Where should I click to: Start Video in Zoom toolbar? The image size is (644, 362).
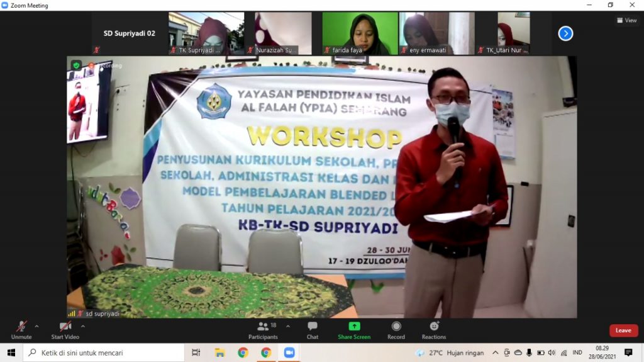click(65, 331)
